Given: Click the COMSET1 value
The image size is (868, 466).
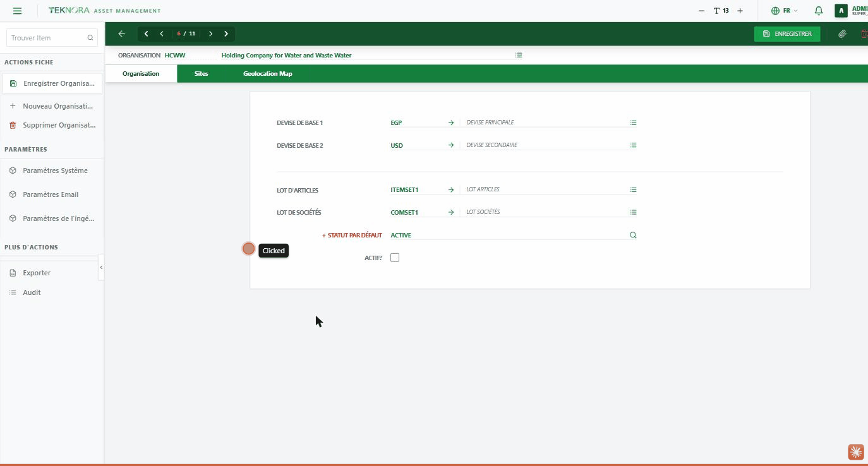Looking at the screenshot, I should [404, 212].
